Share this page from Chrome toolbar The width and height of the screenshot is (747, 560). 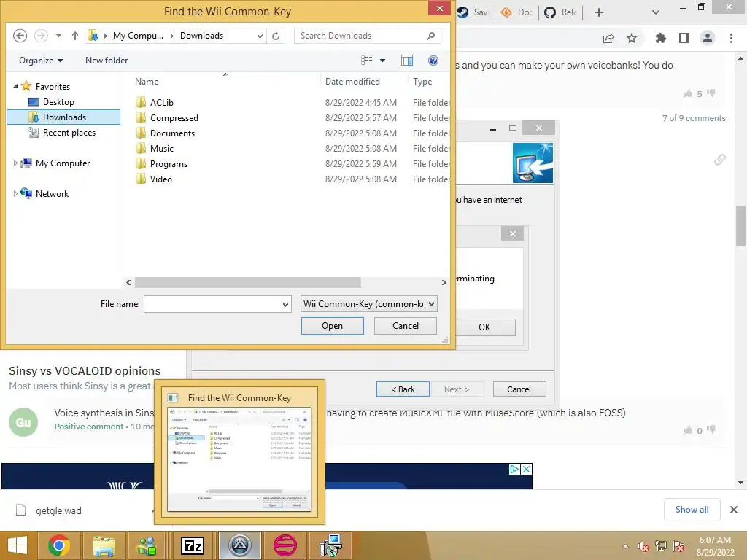pos(608,38)
